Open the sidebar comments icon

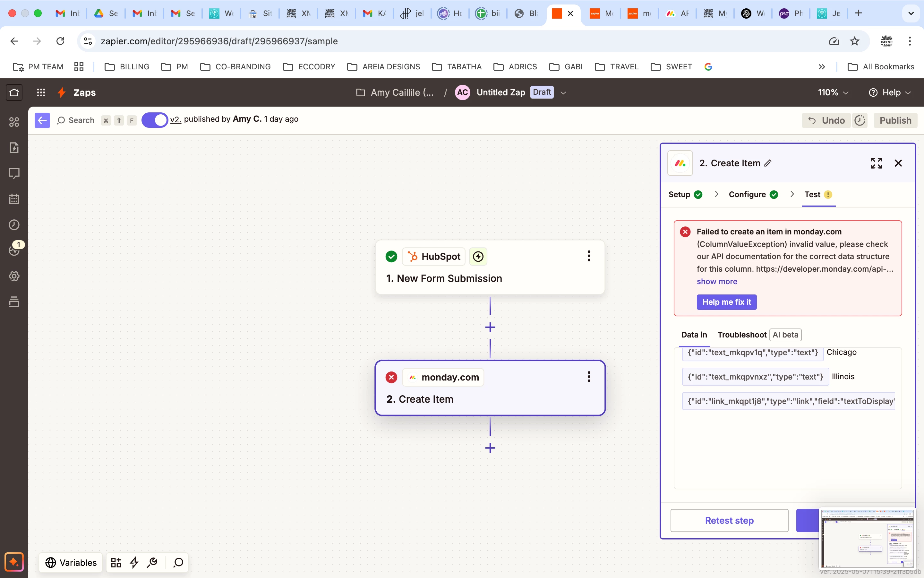coord(14,173)
